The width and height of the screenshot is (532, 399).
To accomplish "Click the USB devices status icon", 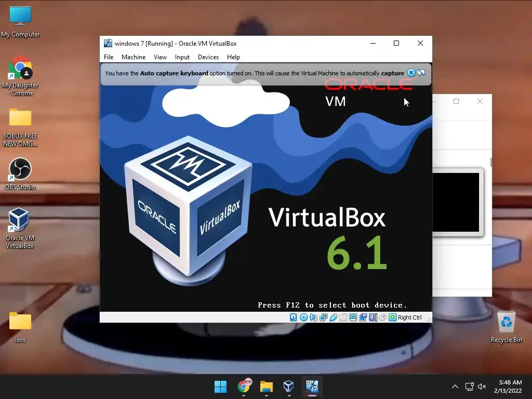I will pyautogui.click(x=333, y=317).
